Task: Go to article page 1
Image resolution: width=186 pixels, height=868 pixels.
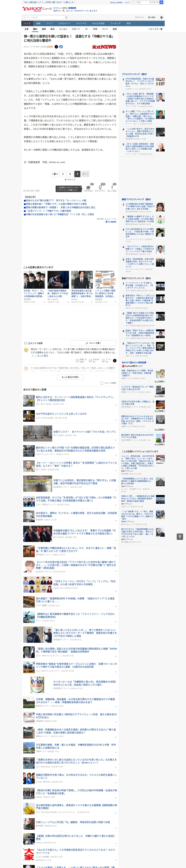Action: [x=63, y=174]
